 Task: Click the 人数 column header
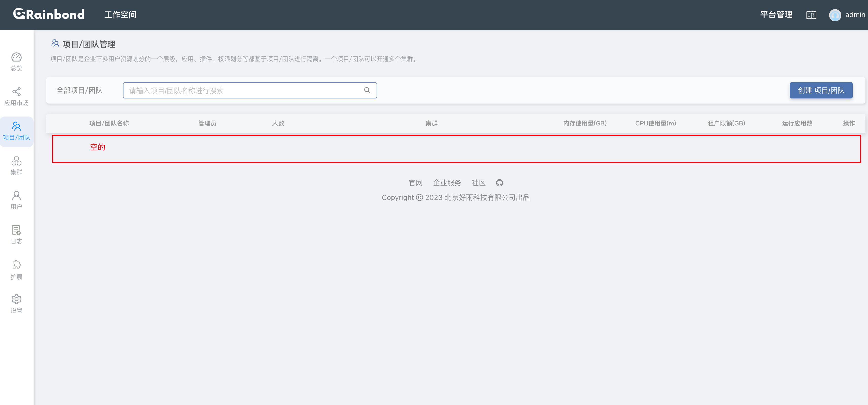point(278,123)
